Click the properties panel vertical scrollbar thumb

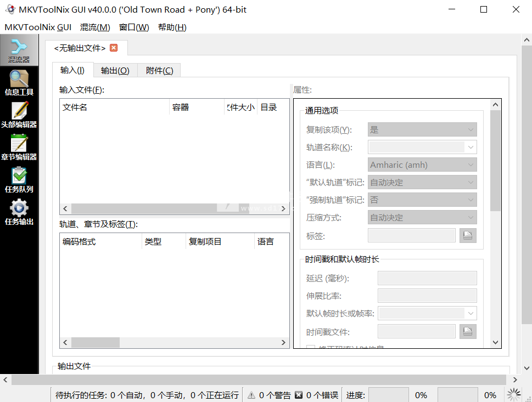click(x=495, y=161)
